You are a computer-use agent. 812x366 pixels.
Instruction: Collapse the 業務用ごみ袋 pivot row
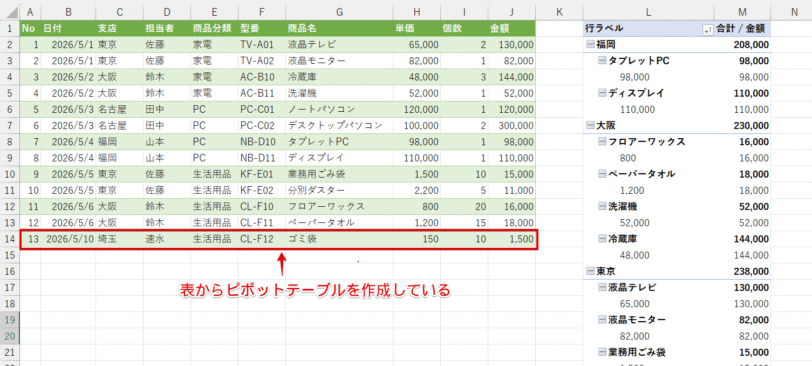coord(602,352)
